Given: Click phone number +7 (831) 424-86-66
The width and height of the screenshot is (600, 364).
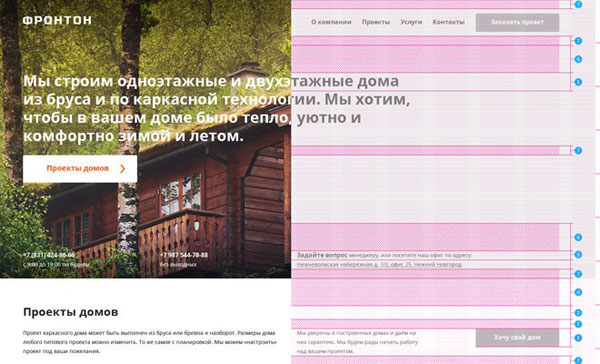Looking at the screenshot, I should (49, 255).
